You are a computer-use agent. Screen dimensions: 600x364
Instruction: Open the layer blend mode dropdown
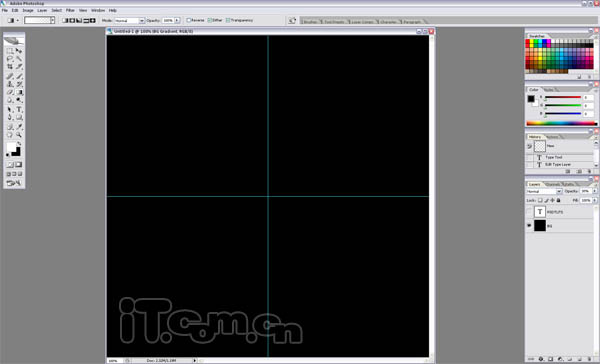(x=544, y=191)
